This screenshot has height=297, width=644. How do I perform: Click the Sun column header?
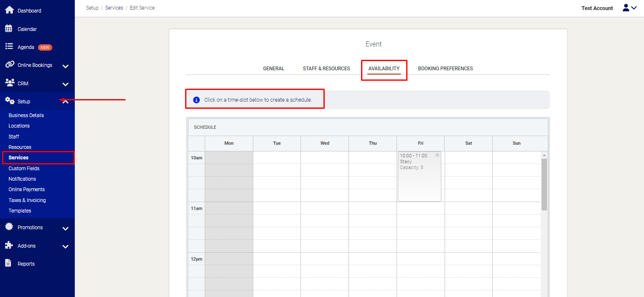[517, 143]
